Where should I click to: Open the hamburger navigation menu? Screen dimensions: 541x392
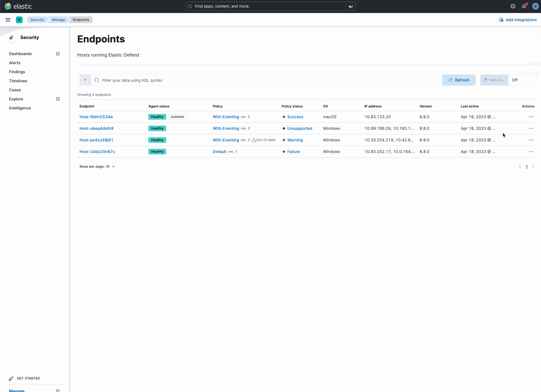coord(8,20)
